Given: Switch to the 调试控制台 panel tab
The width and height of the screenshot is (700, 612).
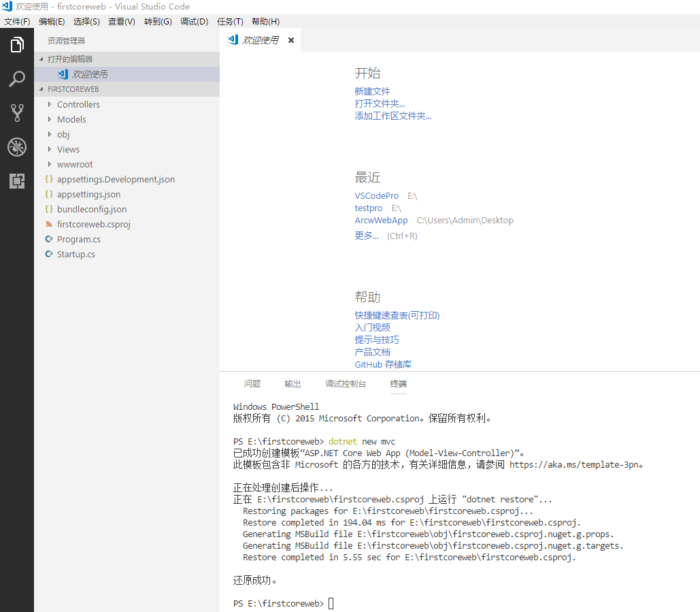Looking at the screenshot, I should (346, 384).
